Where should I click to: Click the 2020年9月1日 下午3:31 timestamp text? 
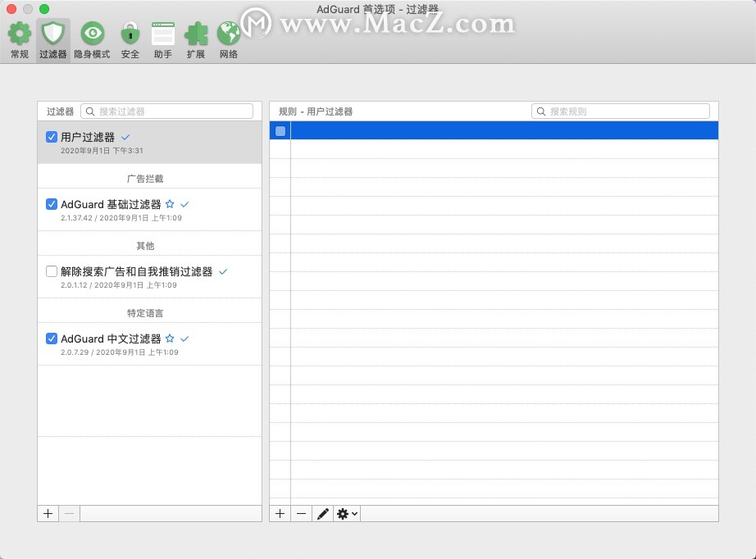coord(102,151)
